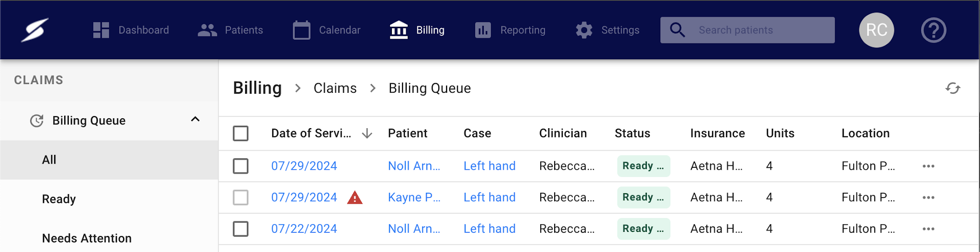Open the three-dot menu for Kayne P row
The image size is (980, 252).
point(928,197)
